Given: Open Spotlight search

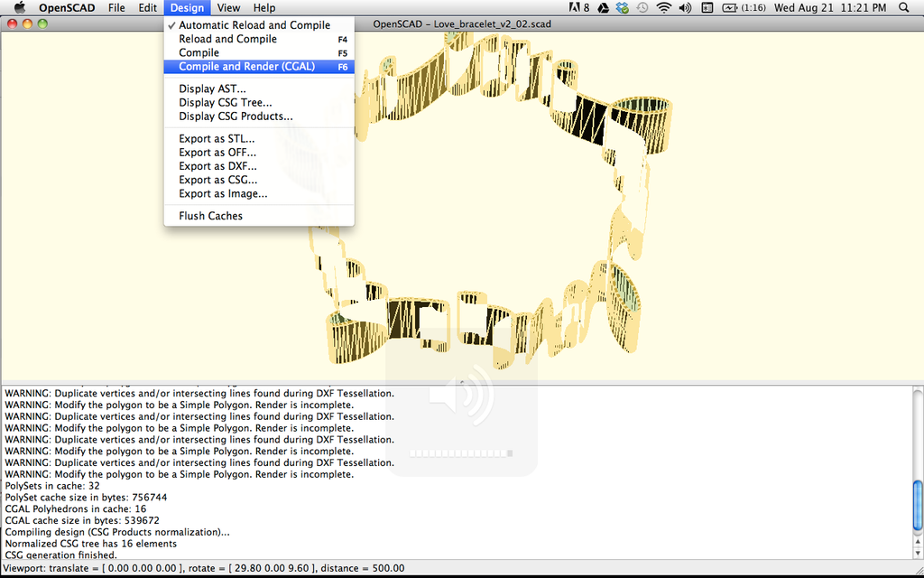Looking at the screenshot, I should 903,8.
